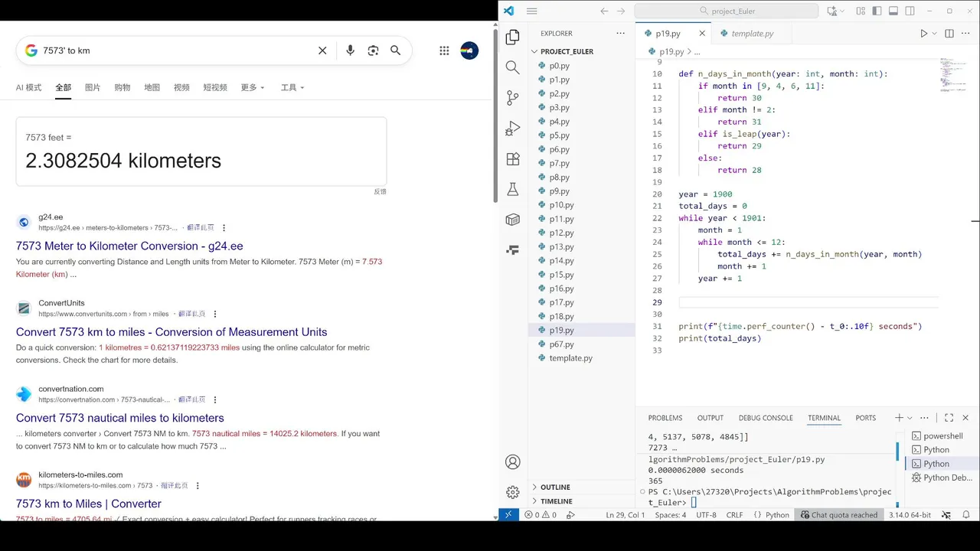
Task: Start Google voice search with microphone
Action: [350, 51]
